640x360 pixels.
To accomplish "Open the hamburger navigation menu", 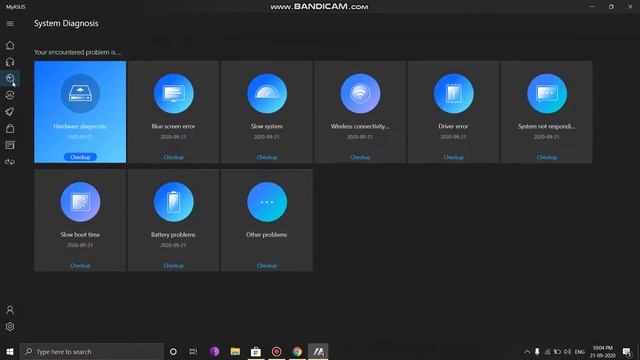I will click(10, 24).
